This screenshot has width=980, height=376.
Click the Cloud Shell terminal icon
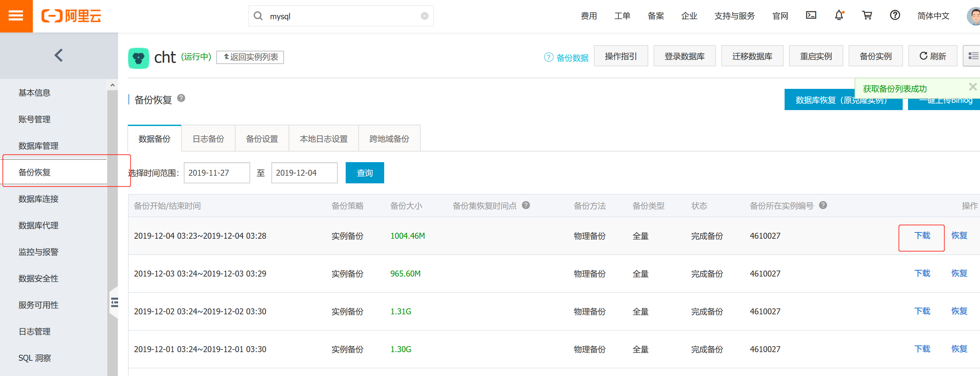pyautogui.click(x=811, y=15)
